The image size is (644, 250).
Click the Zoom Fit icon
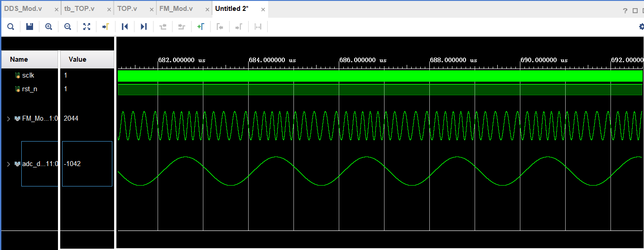click(x=87, y=27)
